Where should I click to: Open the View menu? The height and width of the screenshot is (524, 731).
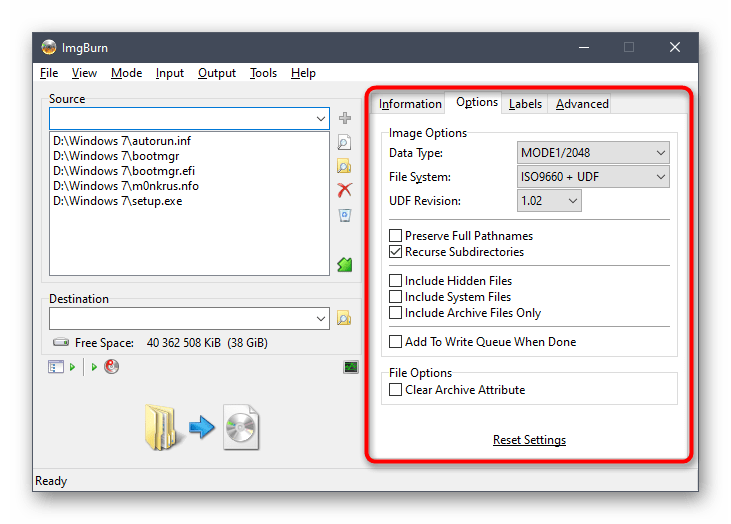click(84, 73)
